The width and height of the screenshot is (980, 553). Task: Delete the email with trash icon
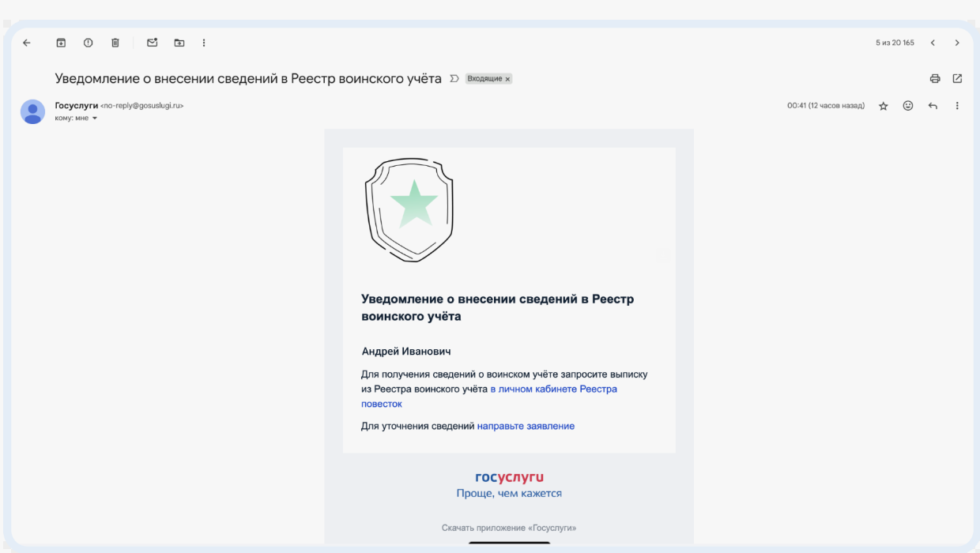[x=115, y=43]
